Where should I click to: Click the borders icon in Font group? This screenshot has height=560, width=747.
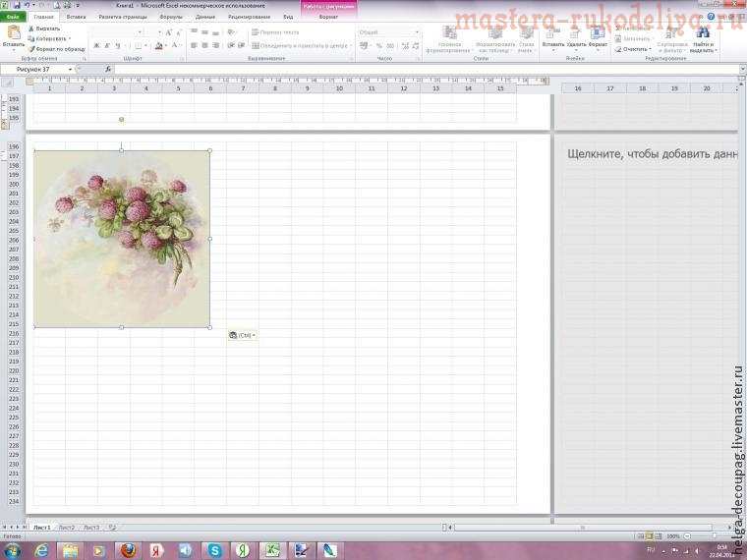[x=139, y=46]
